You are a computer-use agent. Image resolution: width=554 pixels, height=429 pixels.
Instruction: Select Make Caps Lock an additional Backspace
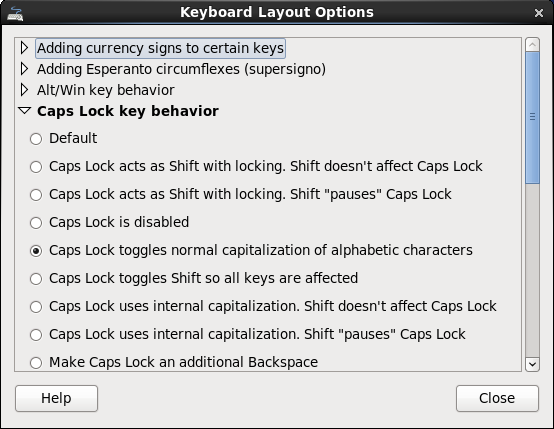[x=36, y=363]
